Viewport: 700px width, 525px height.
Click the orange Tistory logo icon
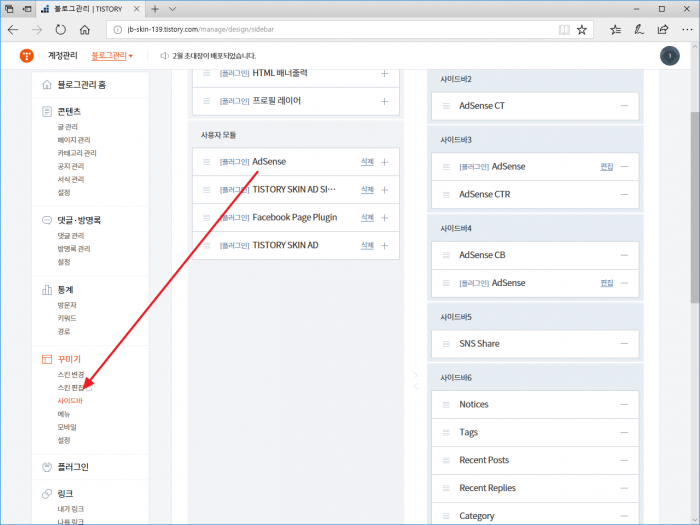click(x=27, y=56)
